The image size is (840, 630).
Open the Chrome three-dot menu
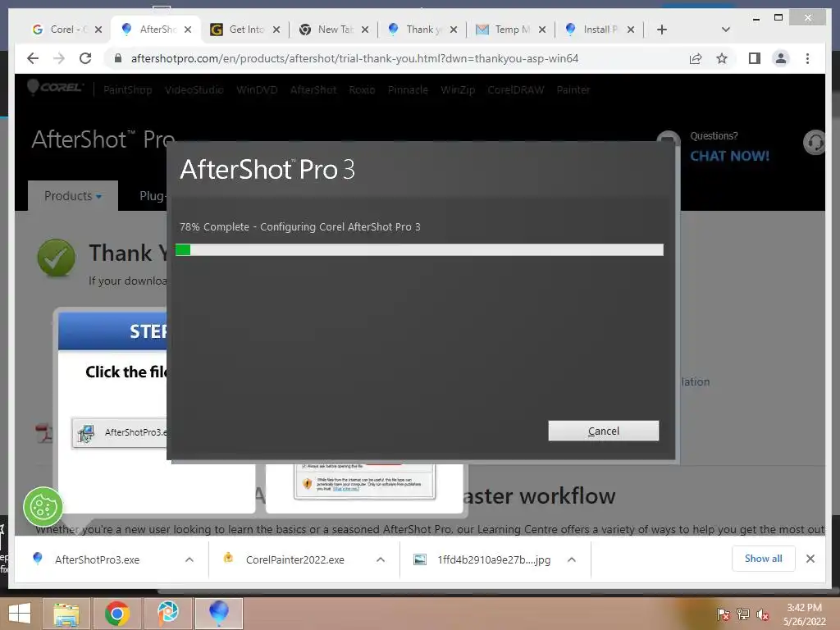point(807,58)
